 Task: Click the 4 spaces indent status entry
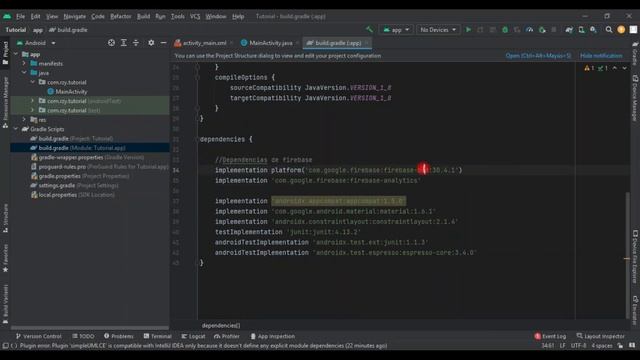click(x=602, y=346)
